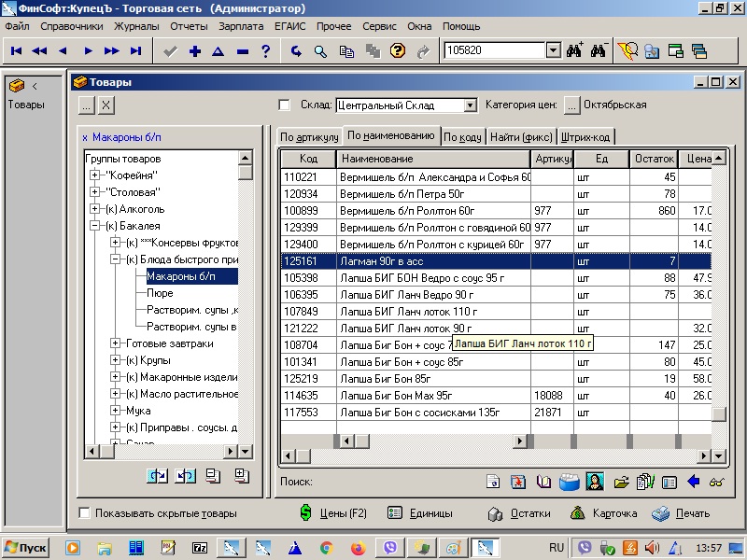Switch to Штрих-код tab
Viewport: 747px width, 560px height.
point(585,137)
